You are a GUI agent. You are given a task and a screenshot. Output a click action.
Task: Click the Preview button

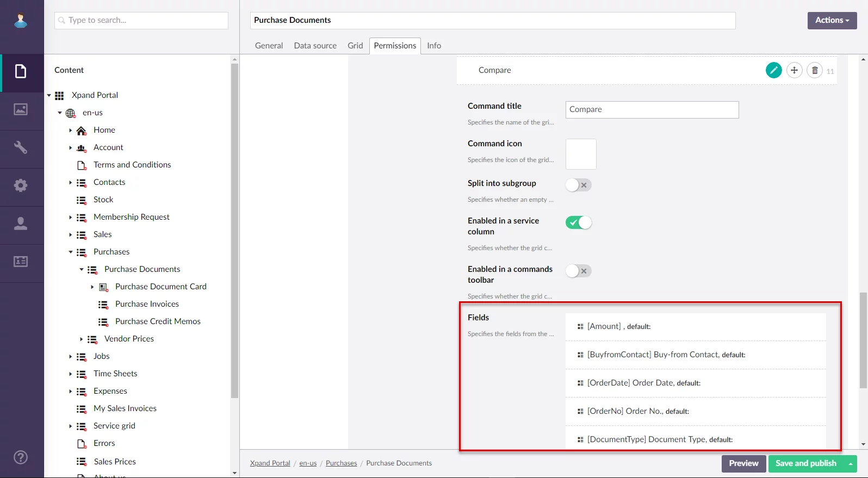pyautogui.click(x=743, y=463)
